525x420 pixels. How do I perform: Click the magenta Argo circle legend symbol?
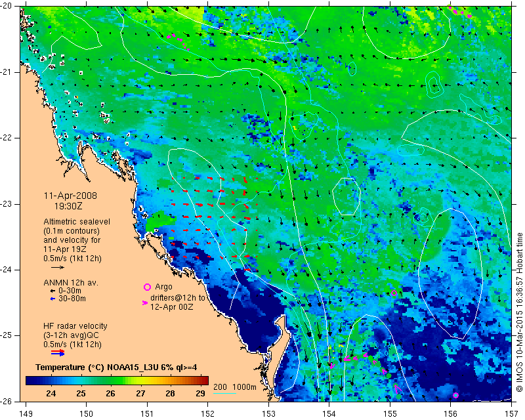tap(147, 287)
